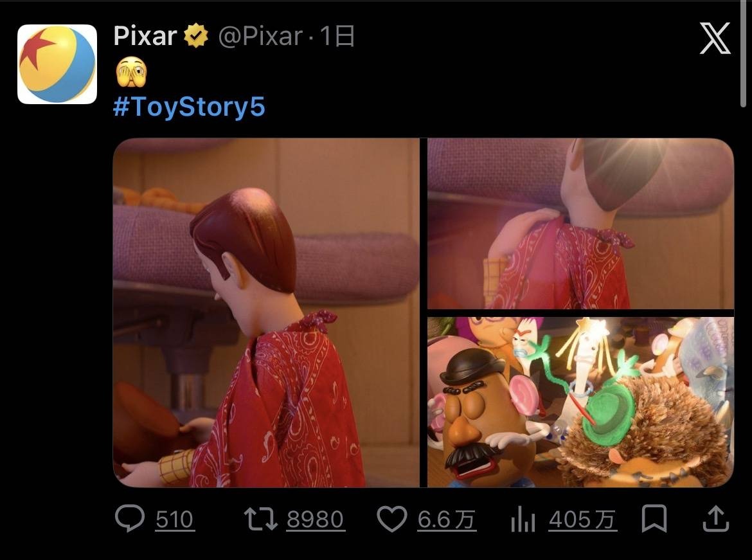Click the 510 replies count
Screen dimensions: 752x560
(174, 519)
